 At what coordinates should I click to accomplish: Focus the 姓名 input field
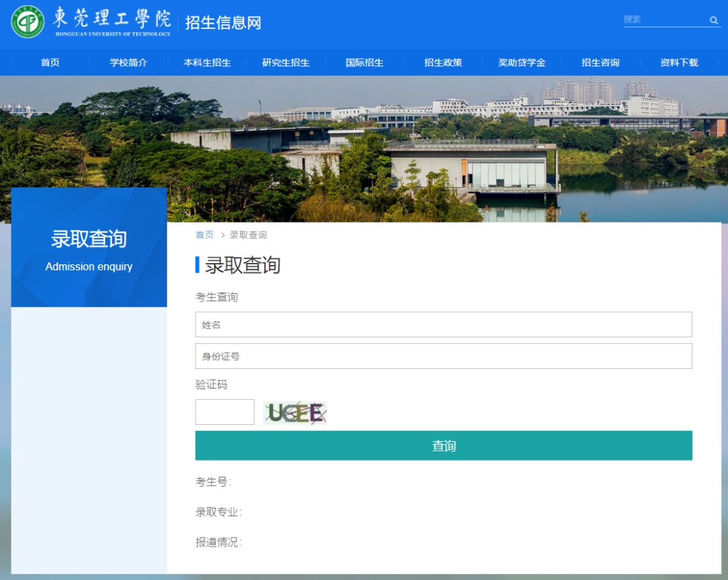click(x=444, y=324)
